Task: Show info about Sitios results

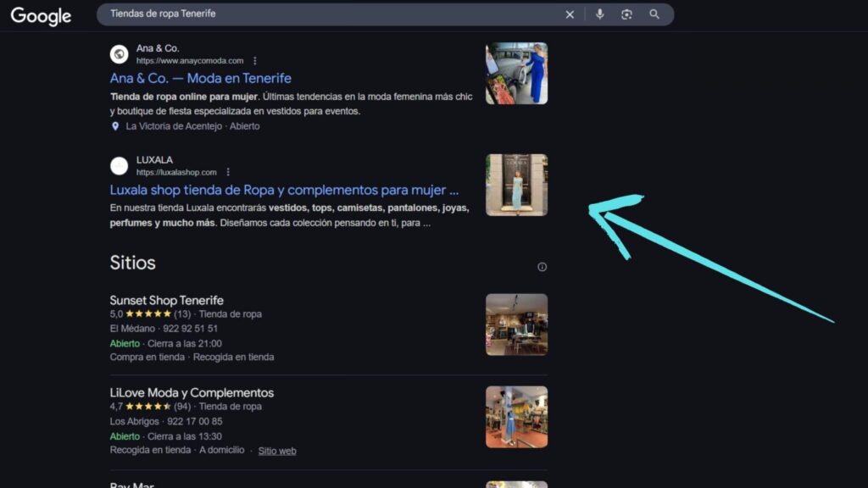Action: point(542,267)
